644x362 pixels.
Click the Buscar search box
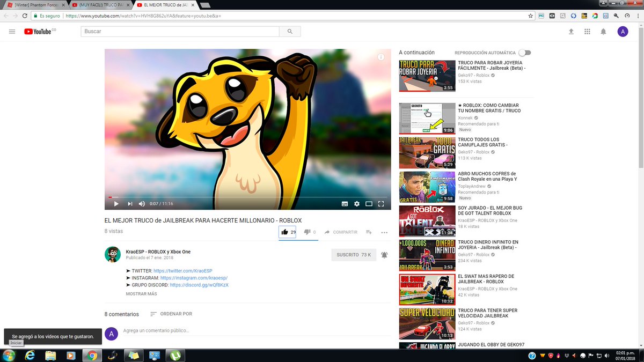click(x=180, y=32)
